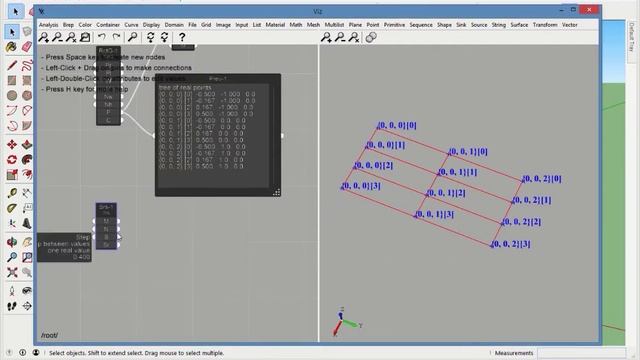Select SketchUp's Line pencil tool
The image size is (640, 360).
12,65
